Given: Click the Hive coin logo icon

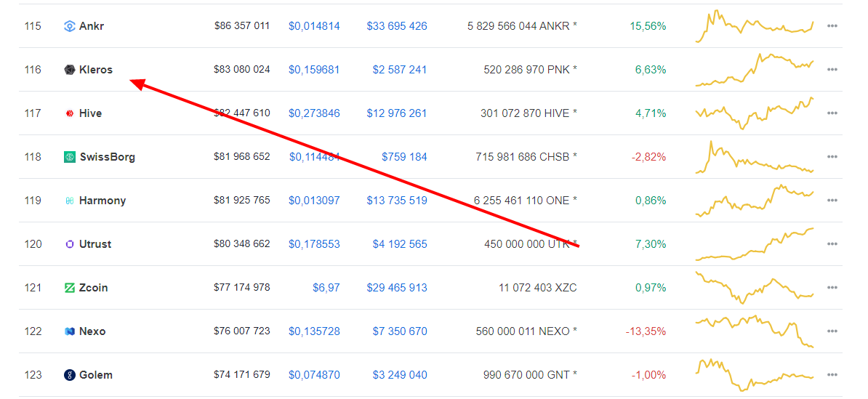Looking at the screenshot, I should click(69, 113).
